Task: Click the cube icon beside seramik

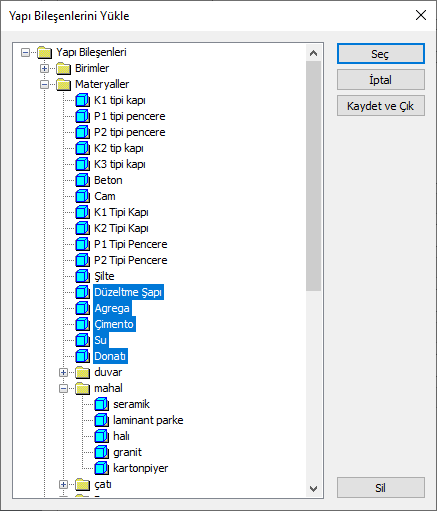Action: (x=101, y=404)
